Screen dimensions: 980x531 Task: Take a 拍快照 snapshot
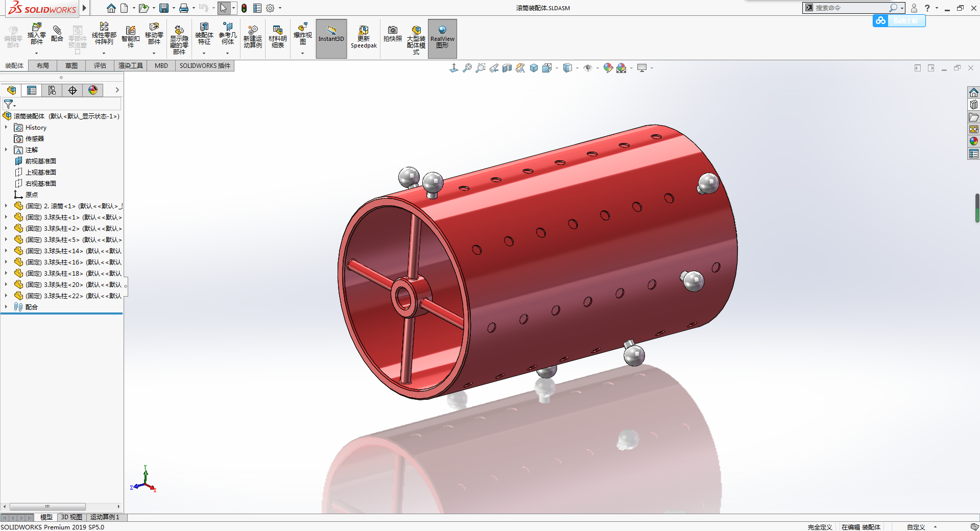(x=393, y=34)
